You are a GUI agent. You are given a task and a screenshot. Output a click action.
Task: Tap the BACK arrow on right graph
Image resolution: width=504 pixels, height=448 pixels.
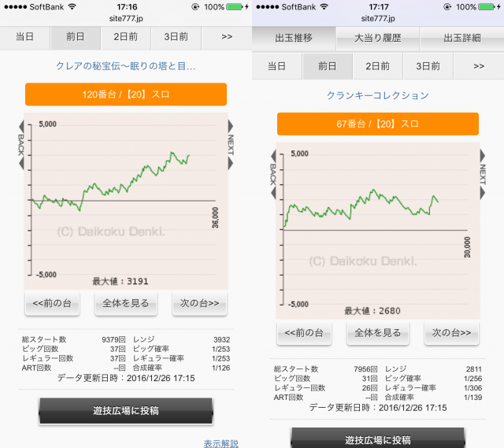pyautogui.click(x=273, y=172)
